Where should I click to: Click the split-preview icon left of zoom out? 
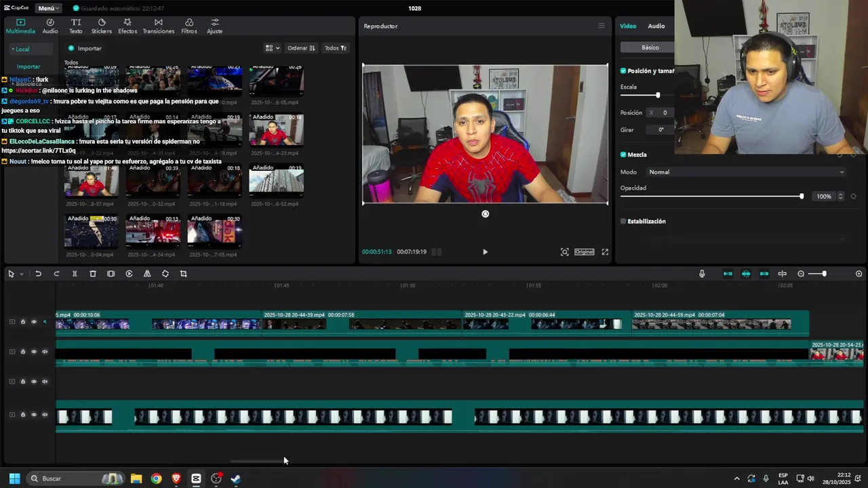pyautogui.click(x=782, y=274)
